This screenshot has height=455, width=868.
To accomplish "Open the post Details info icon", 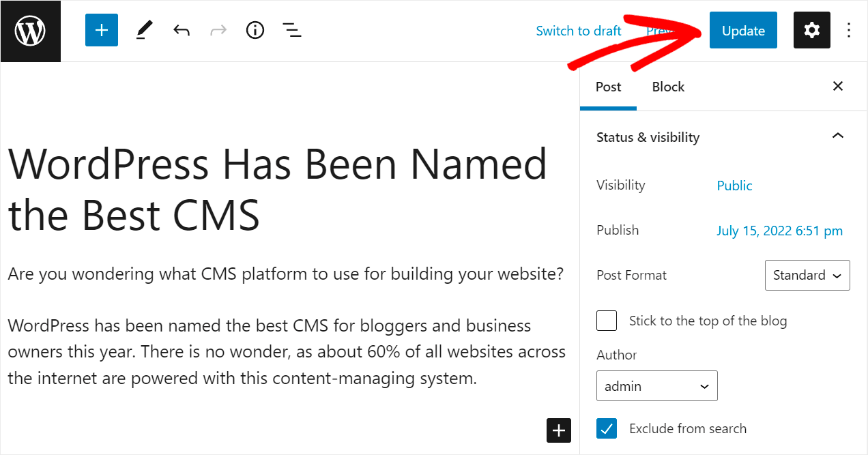I will click(x=255, y=31).
